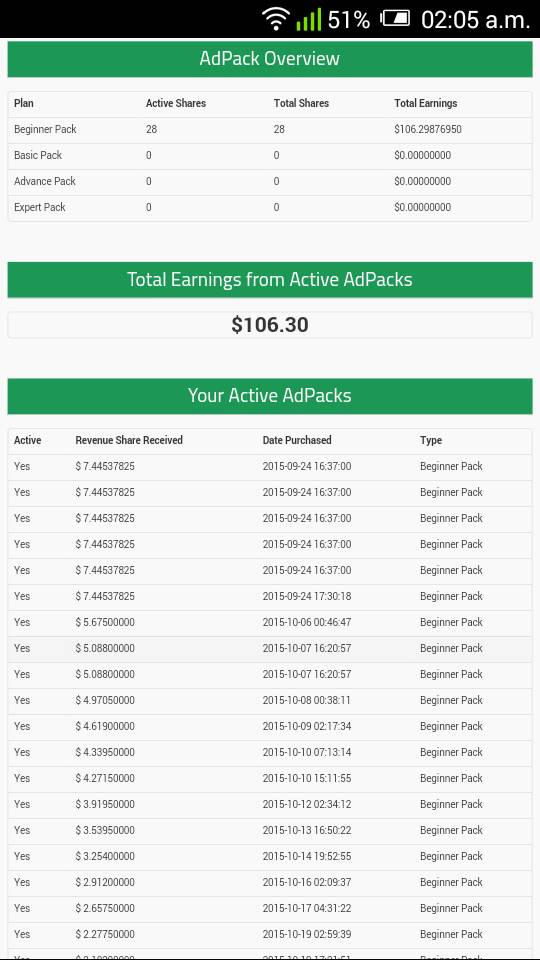Select the AdPack purchased 2015-09-24 17:30:18

tap(270, 596)
